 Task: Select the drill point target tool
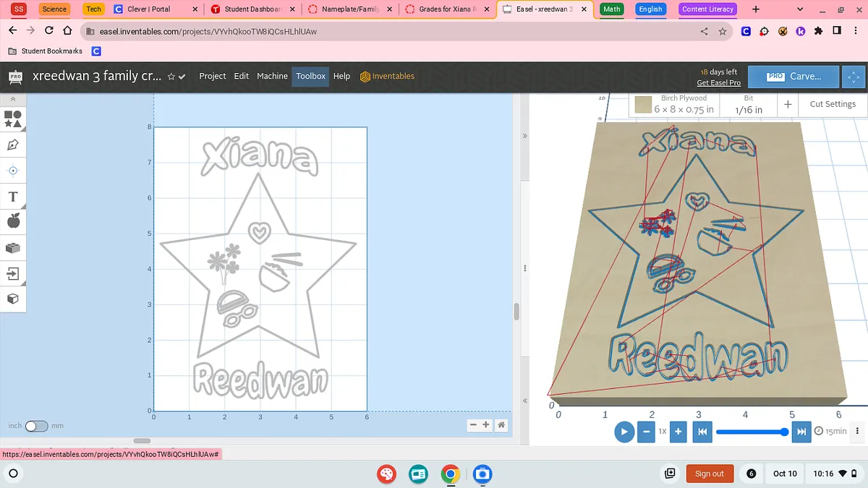click(13, 171)
